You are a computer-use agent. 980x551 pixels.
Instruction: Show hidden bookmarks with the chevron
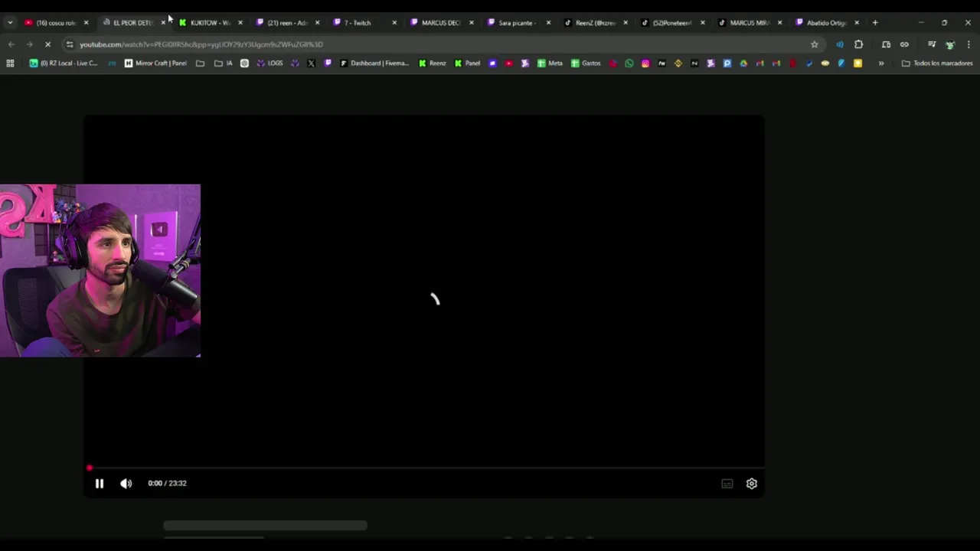(x=881, y=64)
